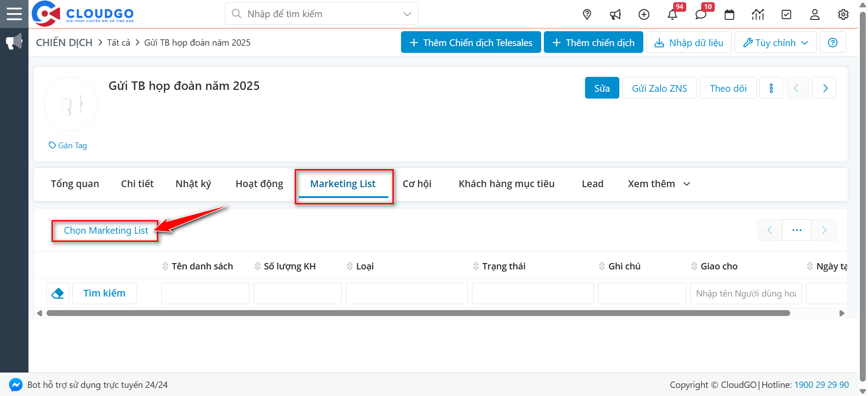This screenshot has width=868, height=396.
Task: Open chat messages icon
Action: click(701, 14)
